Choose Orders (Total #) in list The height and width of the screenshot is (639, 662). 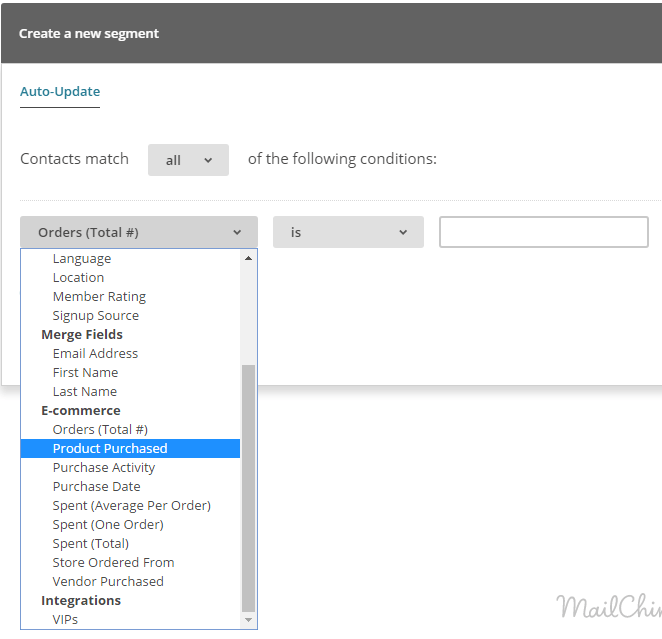[130, 430]
